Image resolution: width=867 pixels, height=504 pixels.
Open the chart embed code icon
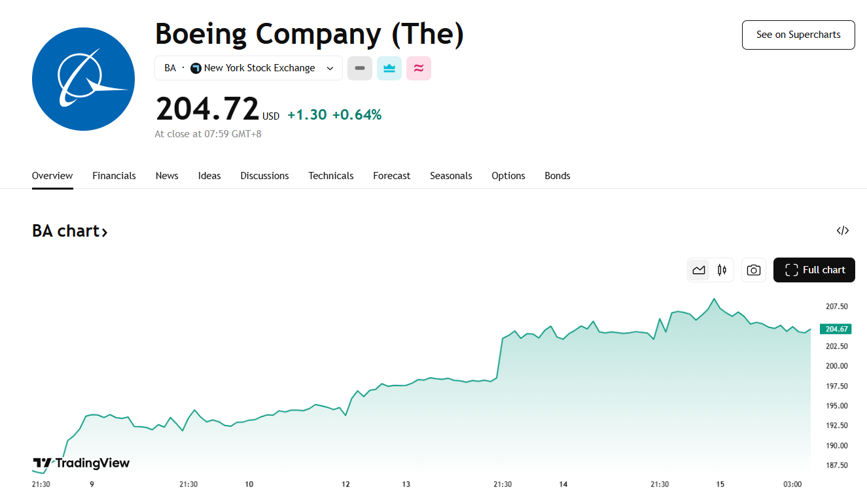point(843,231)
